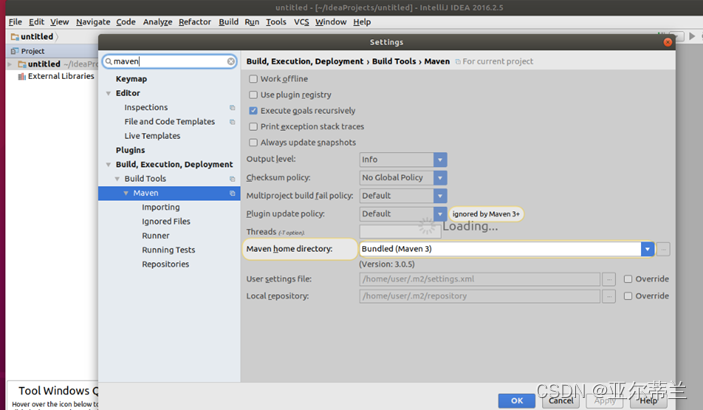
Task: Clear the maven search field
Action: tap(231, 61)
